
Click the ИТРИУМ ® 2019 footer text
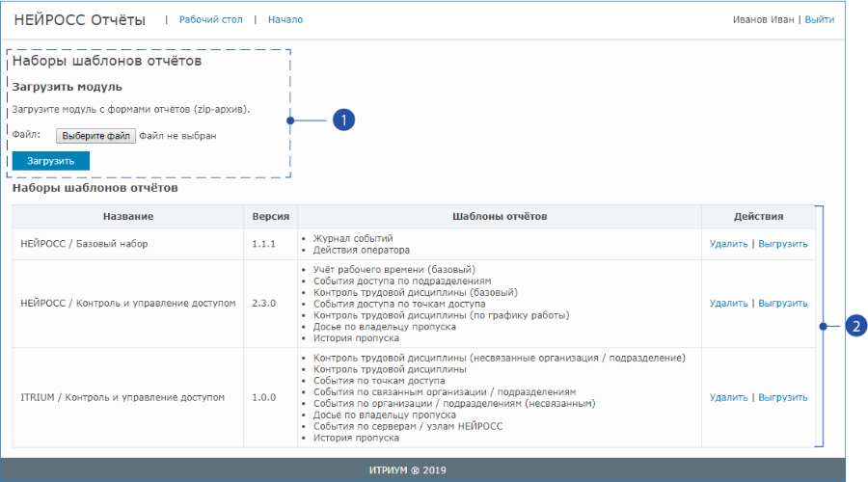pyautogui.click(x=407, y=469)
